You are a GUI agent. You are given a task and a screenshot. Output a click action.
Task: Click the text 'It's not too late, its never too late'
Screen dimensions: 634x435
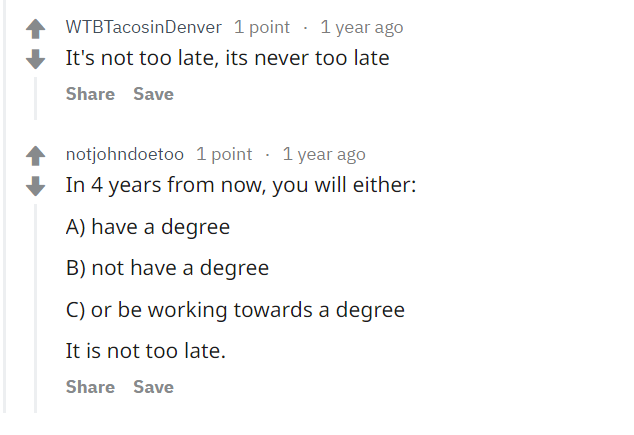click(x=227, y=58)
